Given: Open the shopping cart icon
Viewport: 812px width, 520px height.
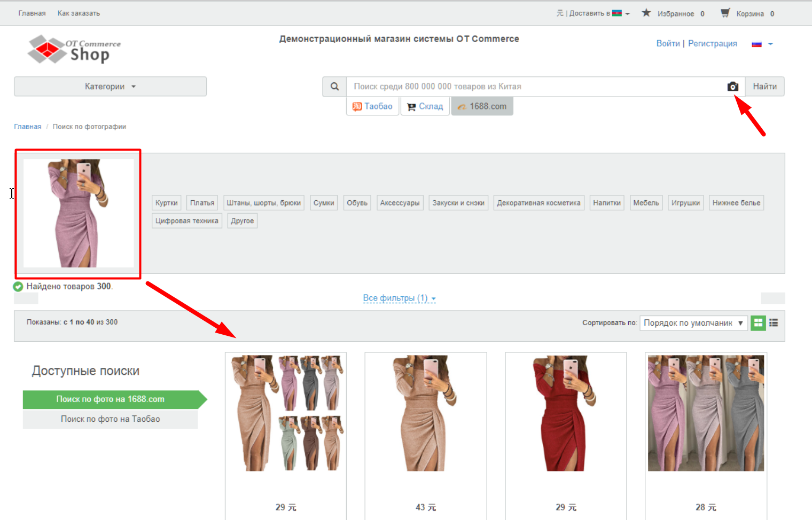Looking at the screenshot, I should (725, 13).
